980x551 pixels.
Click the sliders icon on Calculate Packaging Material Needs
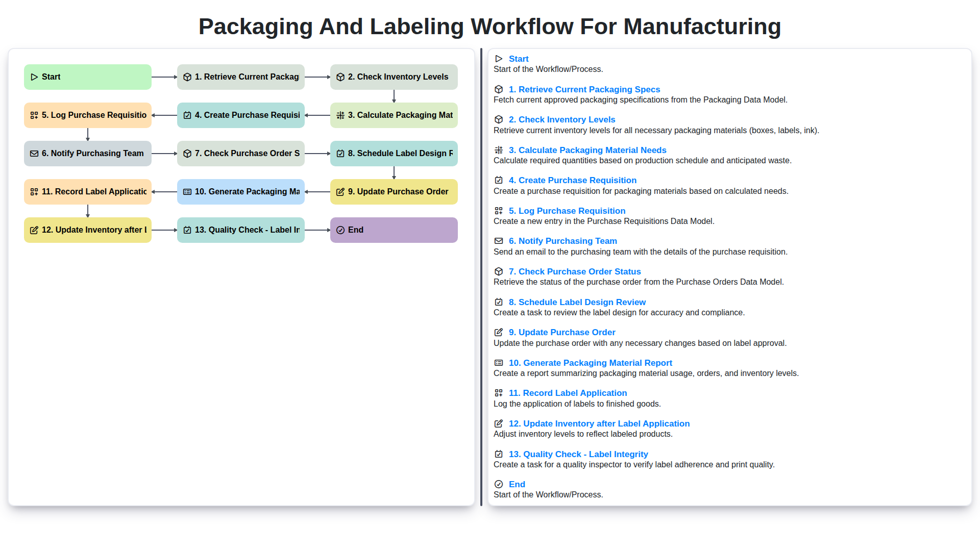point(340,115)
